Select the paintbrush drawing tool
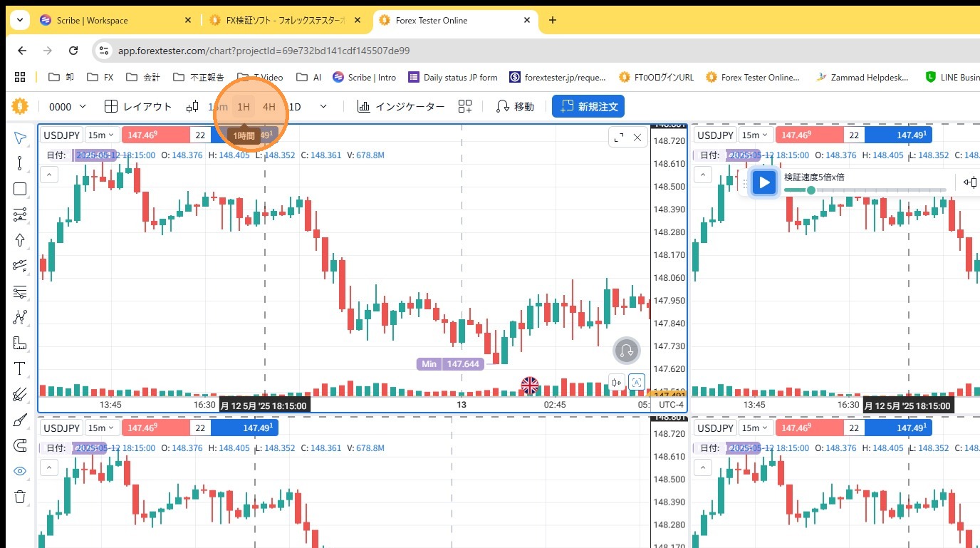This screenshot has height=548, width=980. coord(20,420)
